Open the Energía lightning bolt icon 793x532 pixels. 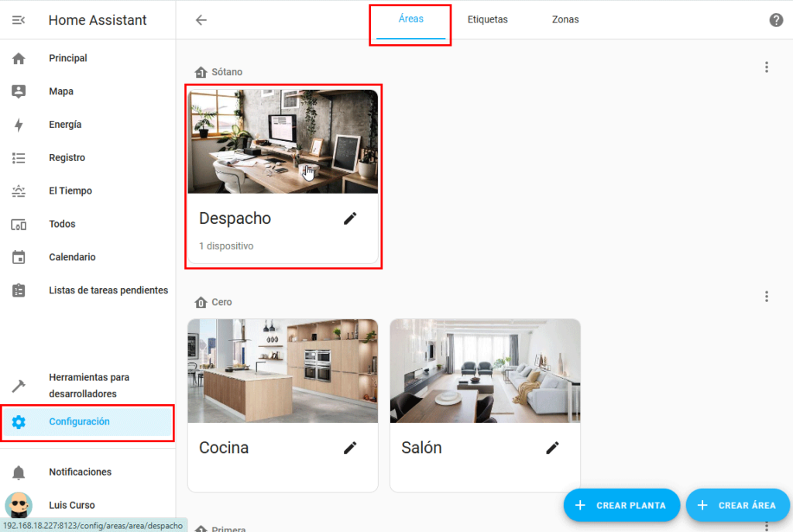tap(19, 125)
